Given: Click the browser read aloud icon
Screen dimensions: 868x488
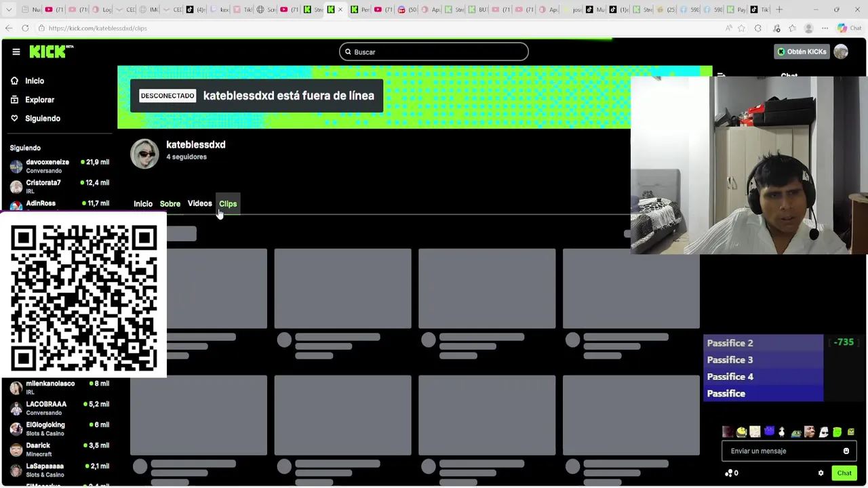Looking at the screenshot, I should coord(729,28).
